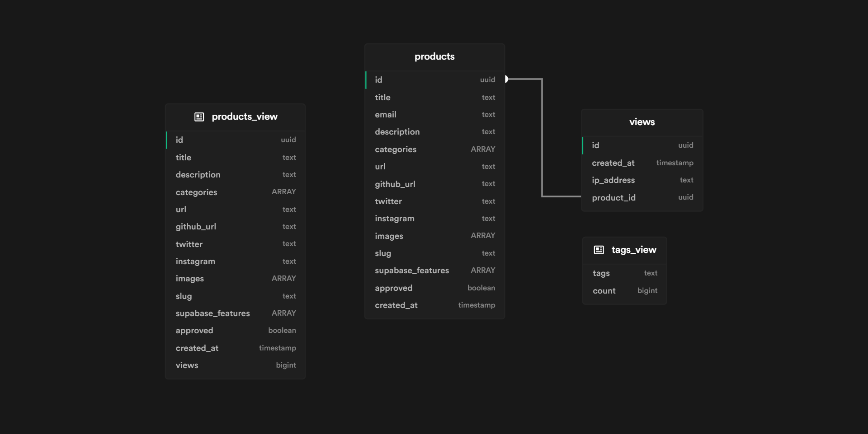The width and height of the screenshot is (868, 434).
Task: Choose "slug" column in products table
Action: (x=434, y=253)
